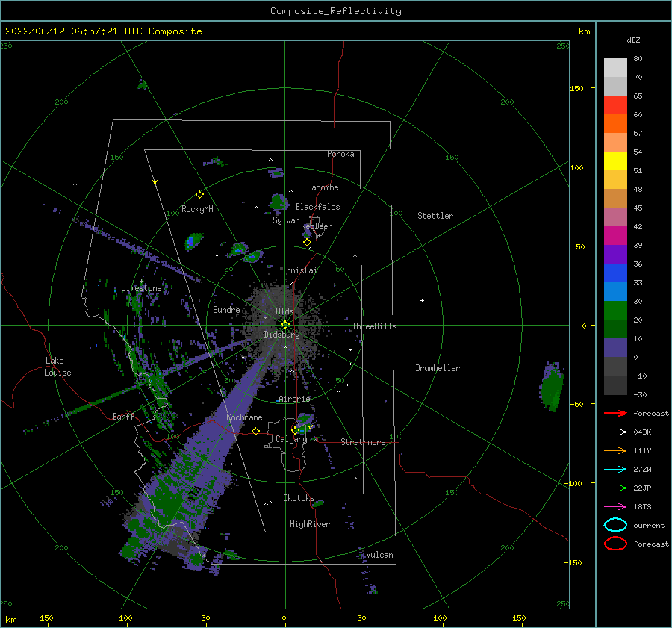Click the white asterisk marker east of Innisfail
The width and height of the screenshot is (672, 628).
tap(355, 256)
